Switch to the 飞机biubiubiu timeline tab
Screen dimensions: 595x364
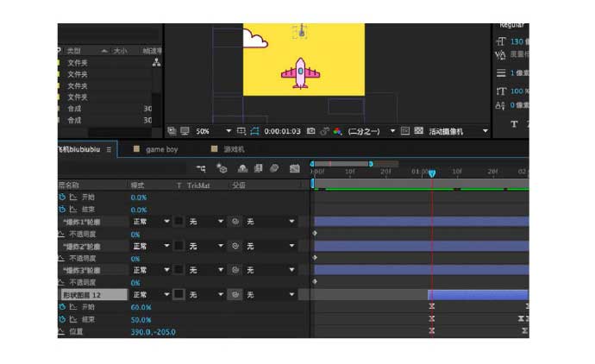coord(79,149)
